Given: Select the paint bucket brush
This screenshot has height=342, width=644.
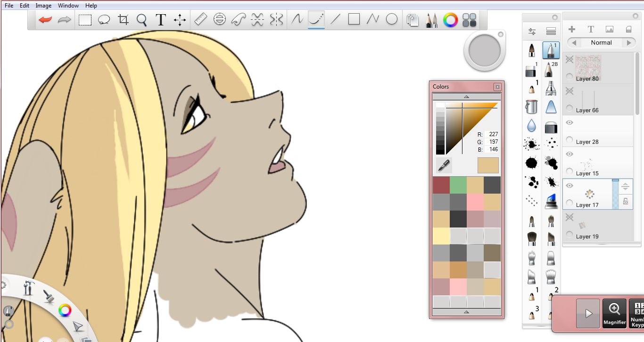Looking at the screenshot, I should click(x=531, y=106).
